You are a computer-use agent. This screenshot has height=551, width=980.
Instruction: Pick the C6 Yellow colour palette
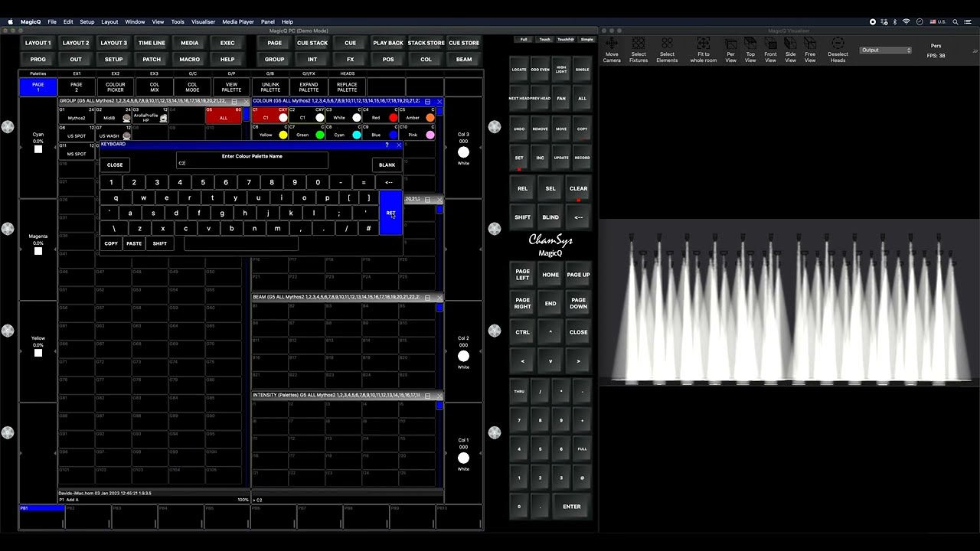coord(269,132)
